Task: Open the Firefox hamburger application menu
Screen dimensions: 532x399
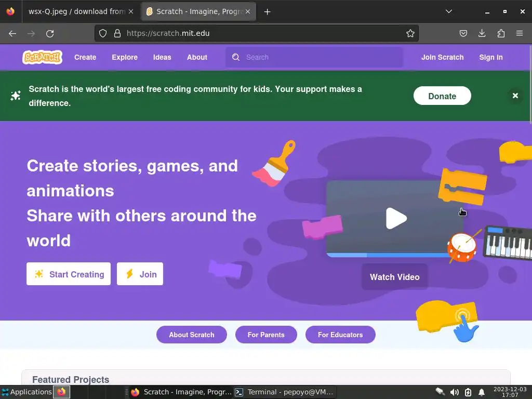Action: pyautogui.click(x=520, y=33)
